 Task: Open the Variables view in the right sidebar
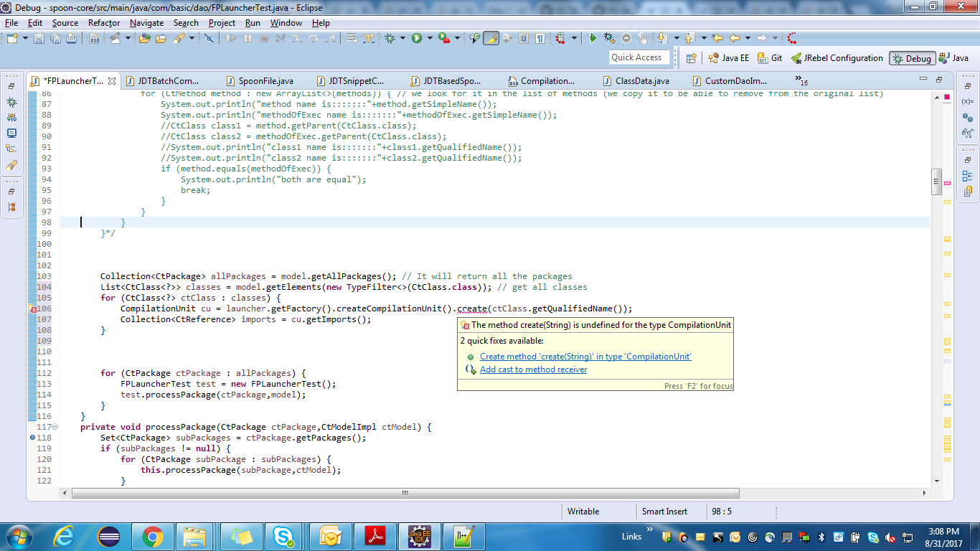(x=968, y=102)
